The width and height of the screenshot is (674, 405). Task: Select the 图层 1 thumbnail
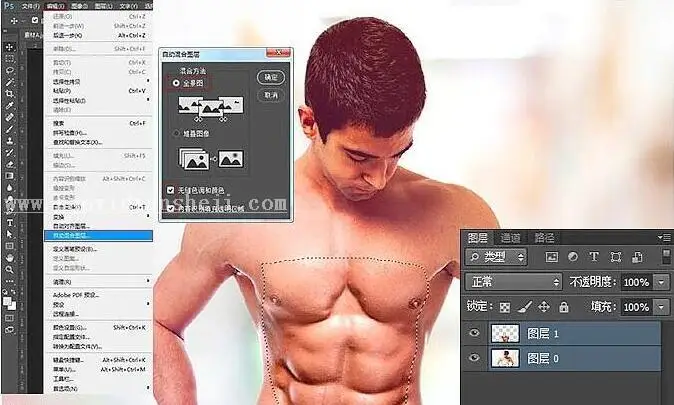(x=505, y=333)
